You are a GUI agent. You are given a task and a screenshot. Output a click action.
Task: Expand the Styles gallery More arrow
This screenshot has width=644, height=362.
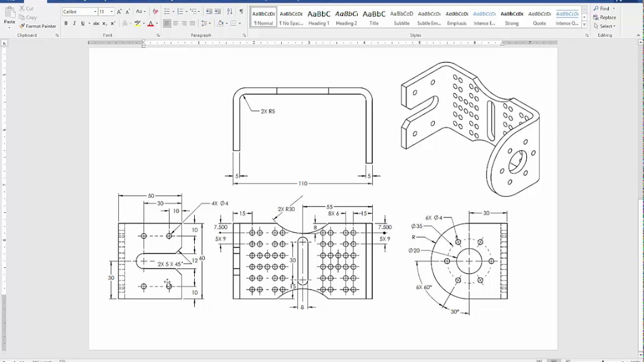[584, 25]
